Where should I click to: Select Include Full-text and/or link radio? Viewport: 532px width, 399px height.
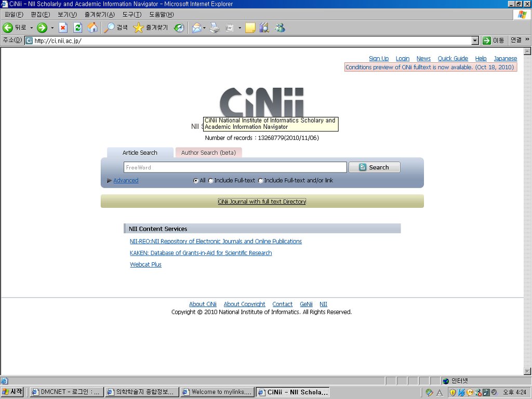[261, 180]
